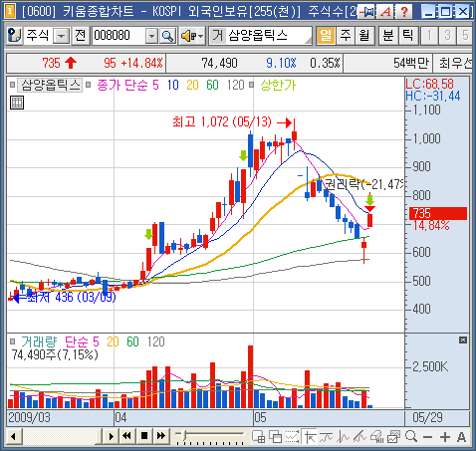Click the 거래량 volume indicator label

point(39,341)
